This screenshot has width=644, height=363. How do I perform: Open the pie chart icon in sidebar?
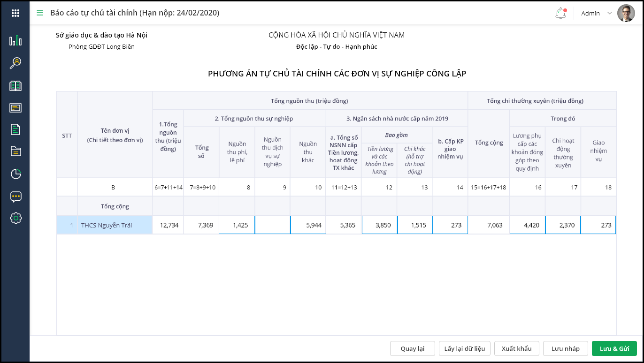tap(15, 174)
